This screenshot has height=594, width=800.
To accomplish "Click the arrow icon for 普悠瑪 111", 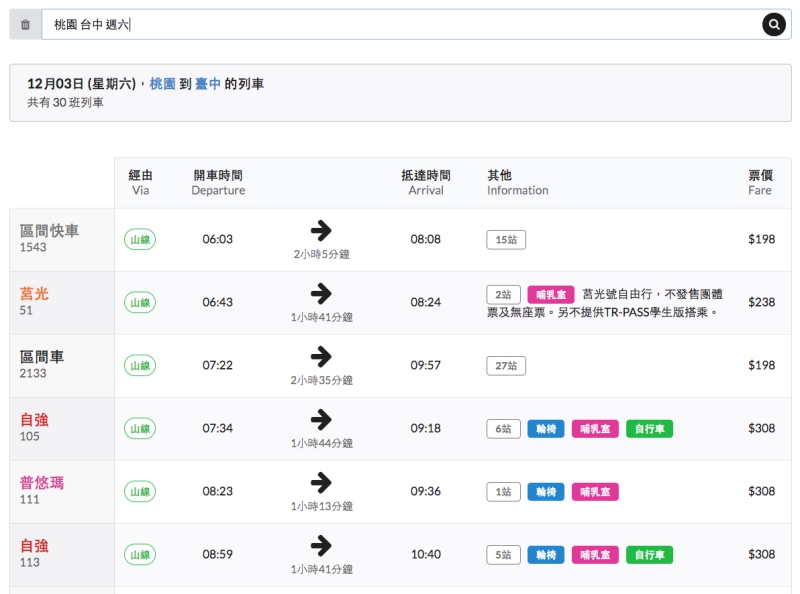I will tap(321, 483).
